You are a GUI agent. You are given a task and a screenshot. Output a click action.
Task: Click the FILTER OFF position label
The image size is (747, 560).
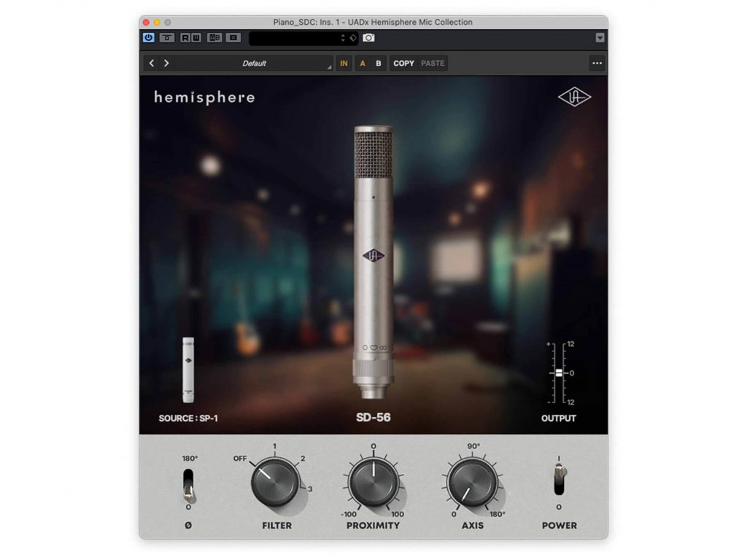[239, 459]
